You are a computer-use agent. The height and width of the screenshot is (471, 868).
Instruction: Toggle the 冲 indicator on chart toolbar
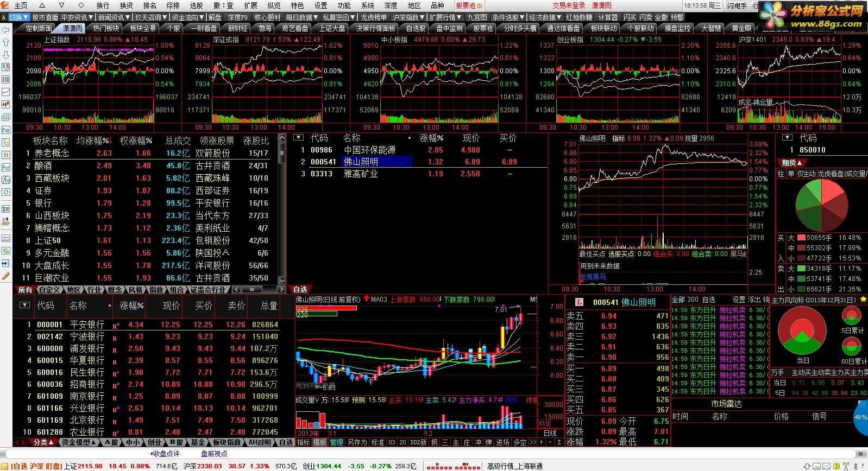pos(477,442)
